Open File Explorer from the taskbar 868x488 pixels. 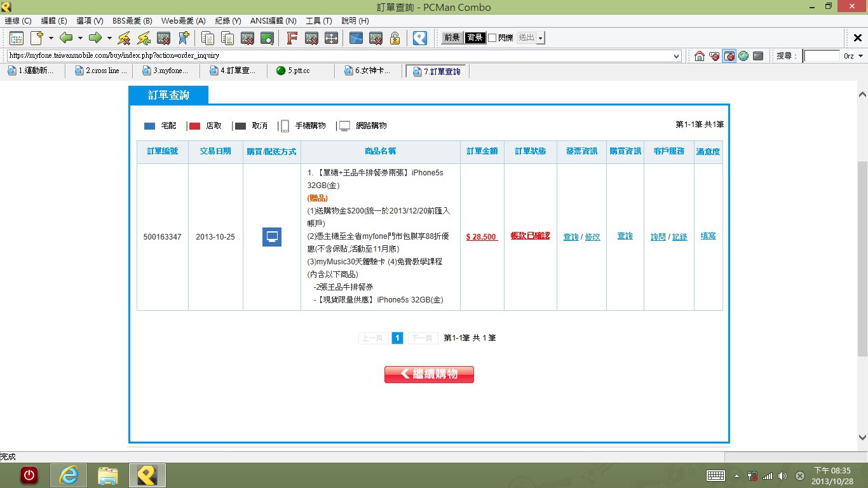[108, 475]
